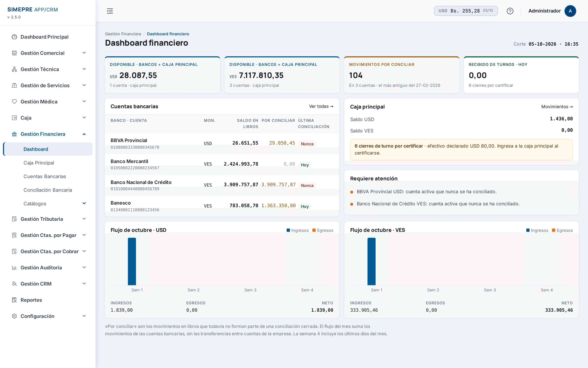Click the Configuración gear icon
Viewport: 588px width, 368px height.
tap(14, 316)
